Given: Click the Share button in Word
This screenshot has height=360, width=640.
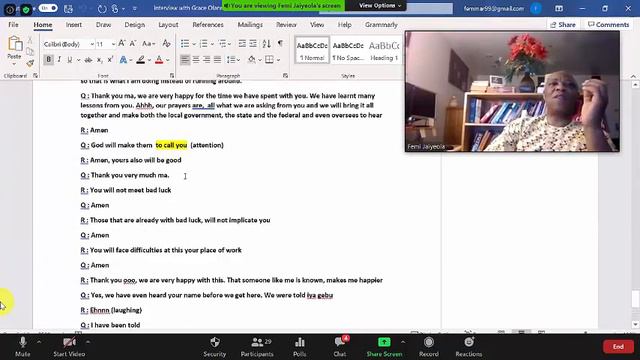Looking at the screenshot, I should click(x=563, y=24).
